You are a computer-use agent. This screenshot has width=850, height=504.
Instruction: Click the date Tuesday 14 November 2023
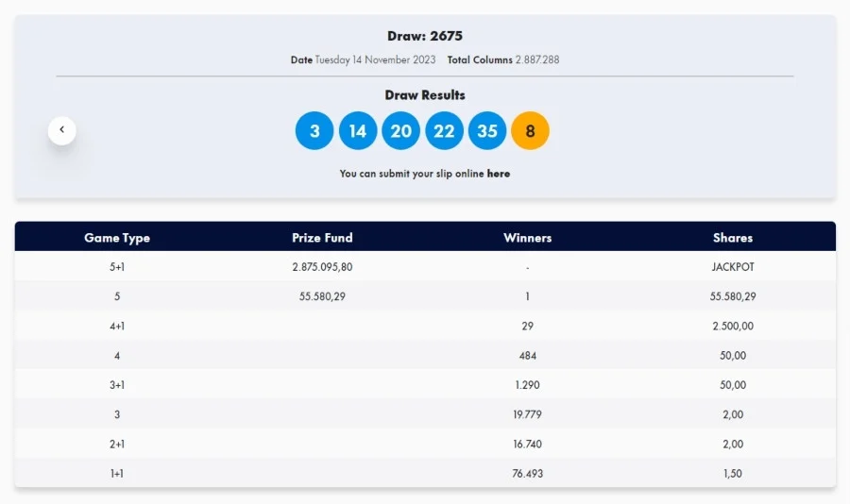[x=375, y=59]
